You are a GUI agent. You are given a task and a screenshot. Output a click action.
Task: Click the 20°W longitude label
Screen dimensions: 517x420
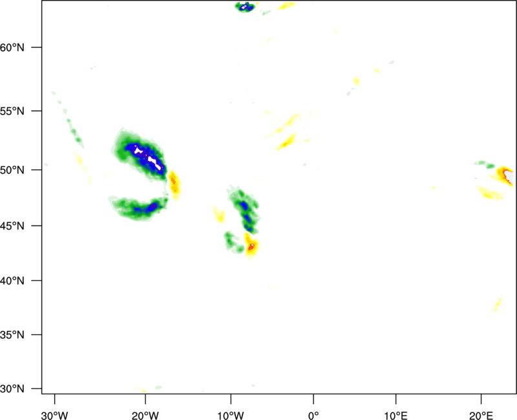click(145, 415)
